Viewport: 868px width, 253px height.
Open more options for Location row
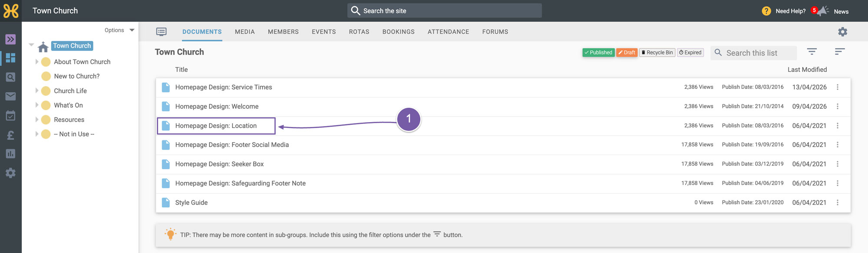[838, 126]
